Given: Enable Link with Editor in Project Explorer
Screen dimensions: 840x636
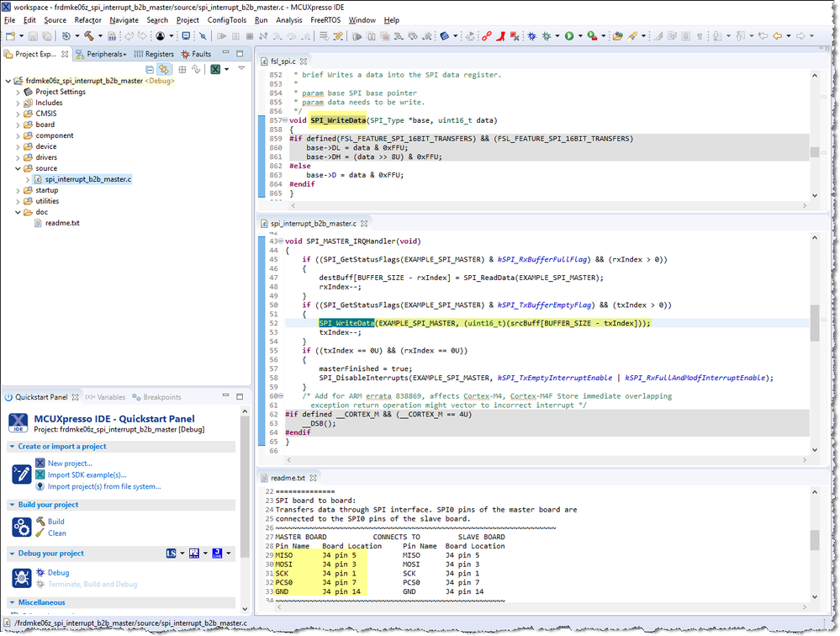Looking at the screenshot, I should click(x=164, y=69).
